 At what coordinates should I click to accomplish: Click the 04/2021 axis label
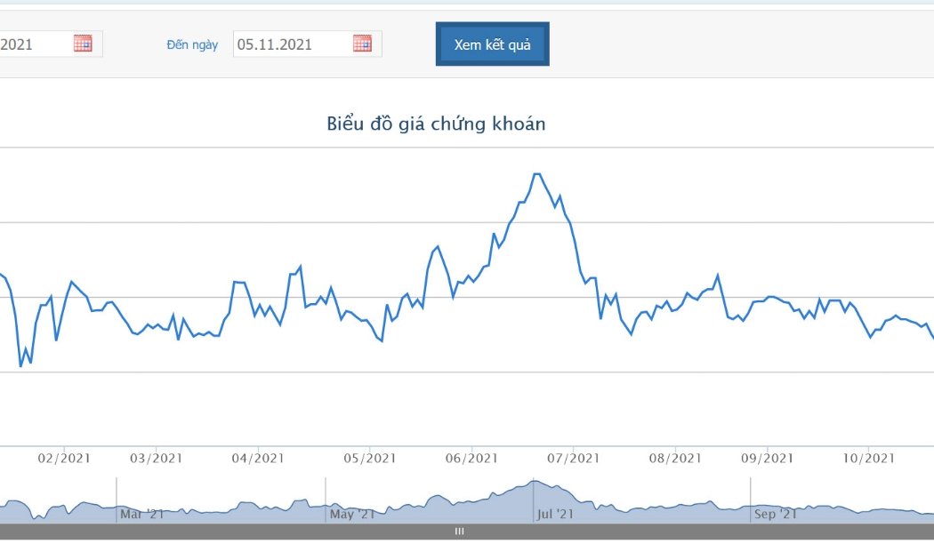[258, 459]
